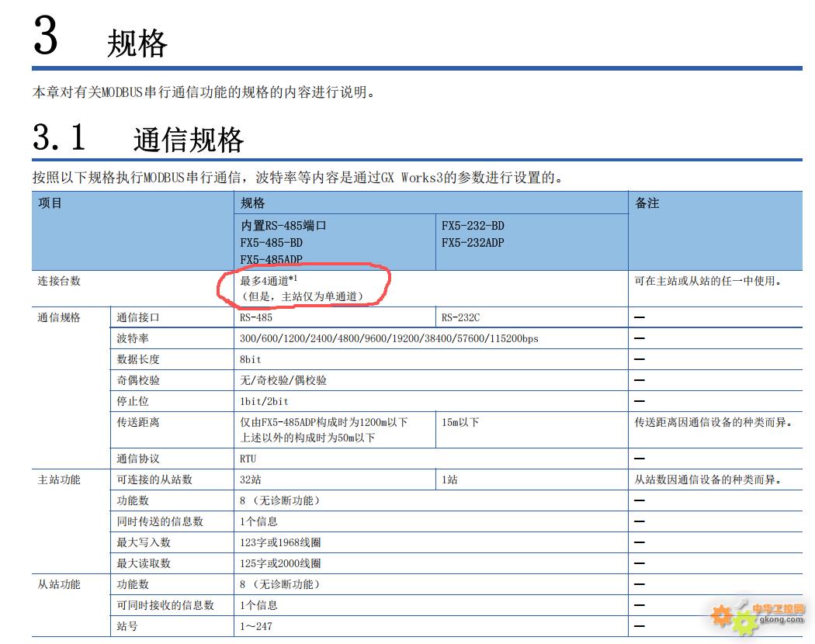Select the station number range "1～247"

tap(256, 625)
